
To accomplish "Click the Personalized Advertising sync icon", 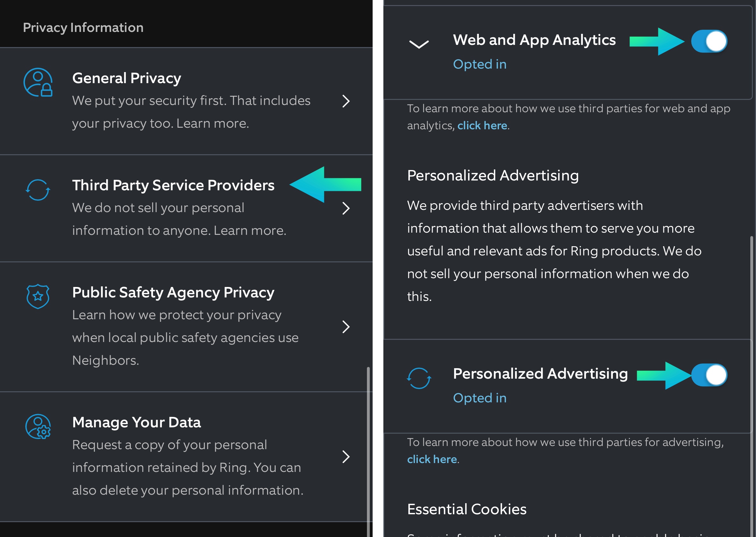I will coord(419,378).
